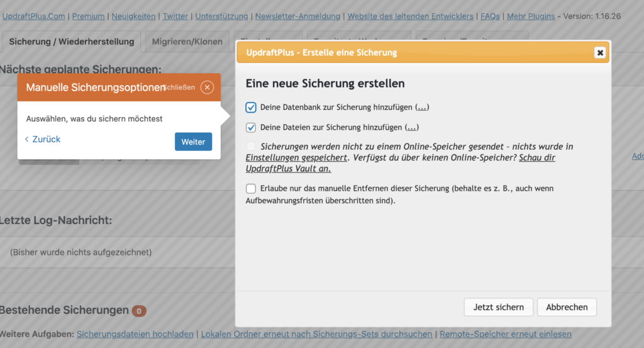Go back with the 'Zurück' link
The width and height of the screenshot is (644, 348).
42,139
